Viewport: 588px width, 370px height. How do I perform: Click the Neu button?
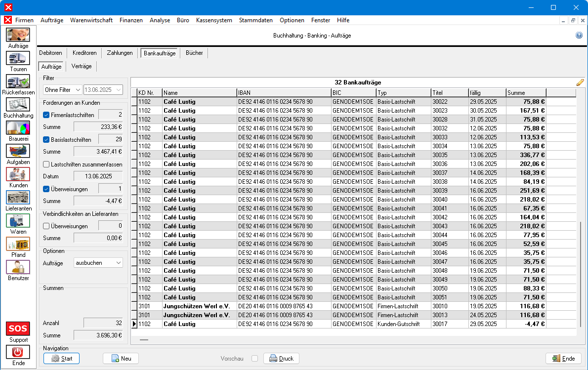tap(121, 359)
